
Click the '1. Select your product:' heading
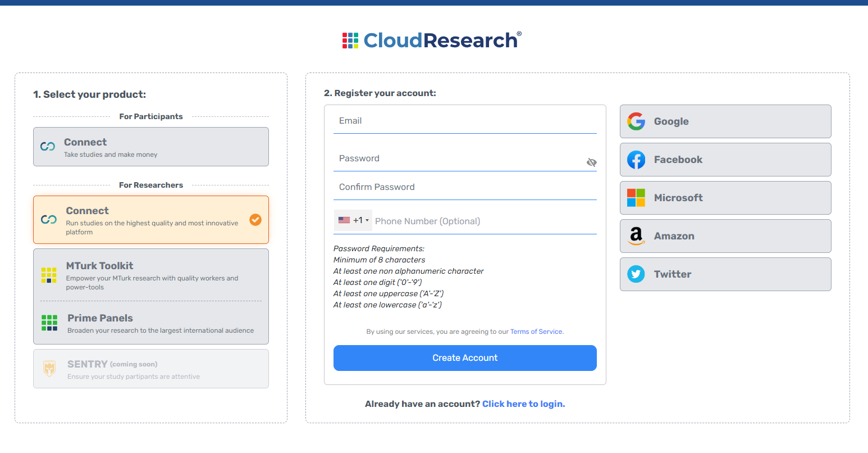89,94
